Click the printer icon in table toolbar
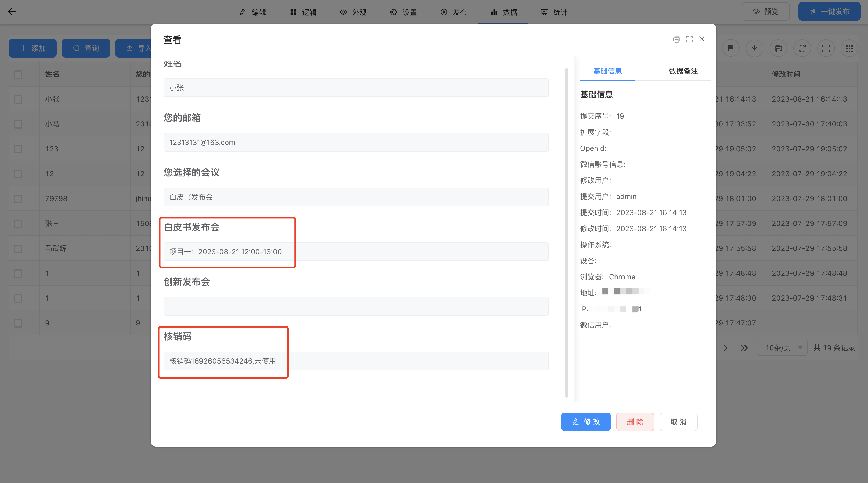Viewport: 868px width, 483px height. 778,48
